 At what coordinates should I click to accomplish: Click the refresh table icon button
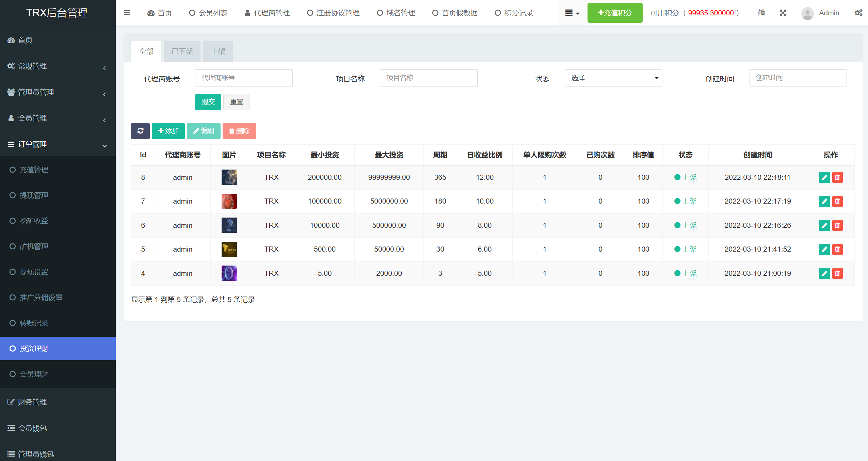(140, 131)
